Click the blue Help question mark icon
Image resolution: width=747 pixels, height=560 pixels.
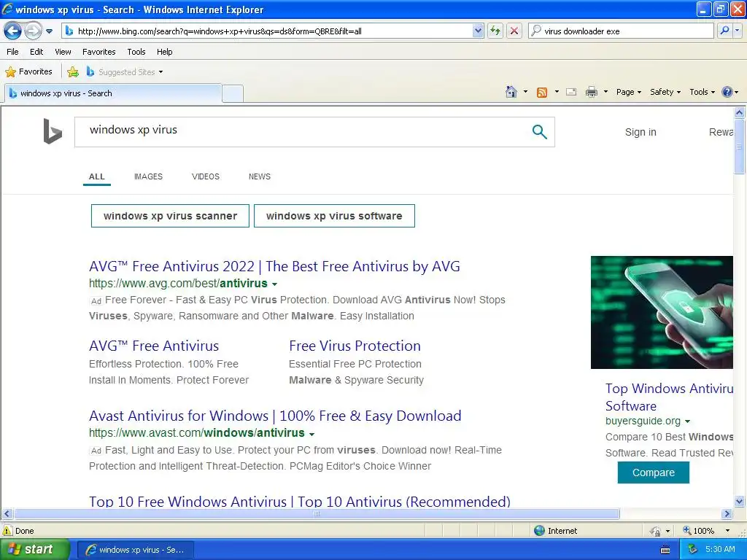[727, 92]
